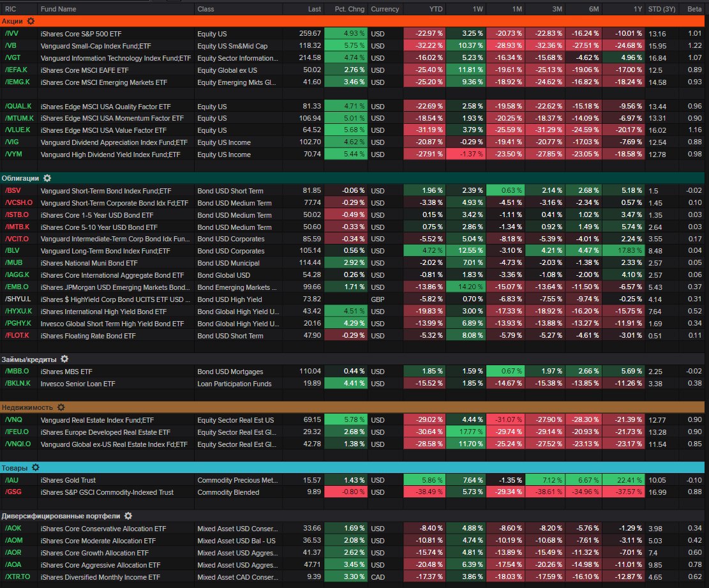Select Vanguard Real Estate Index Fund;ETF name
The image size is (709, 588).
97,419
